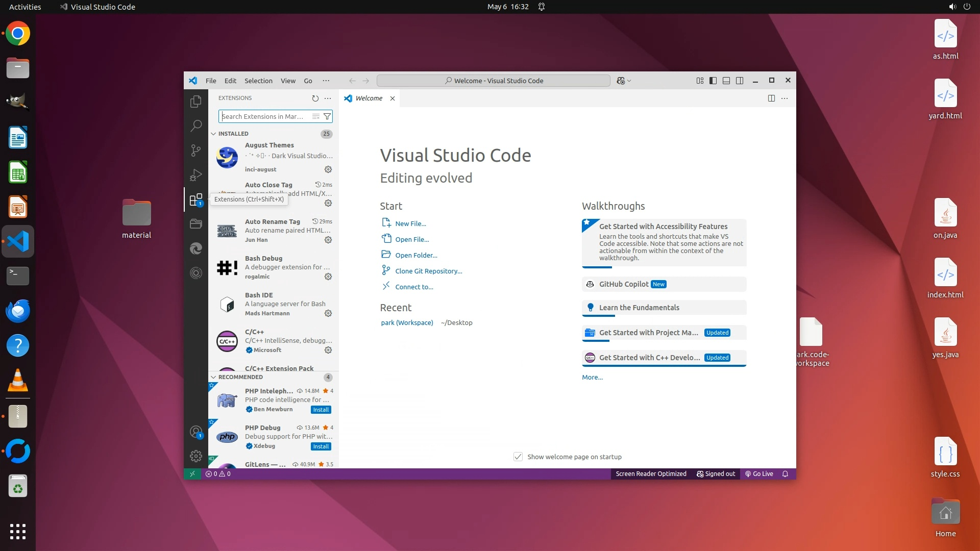Select the Welcome tab
The height and width of the screenshot is (551, 980).
tap(369, 98)
